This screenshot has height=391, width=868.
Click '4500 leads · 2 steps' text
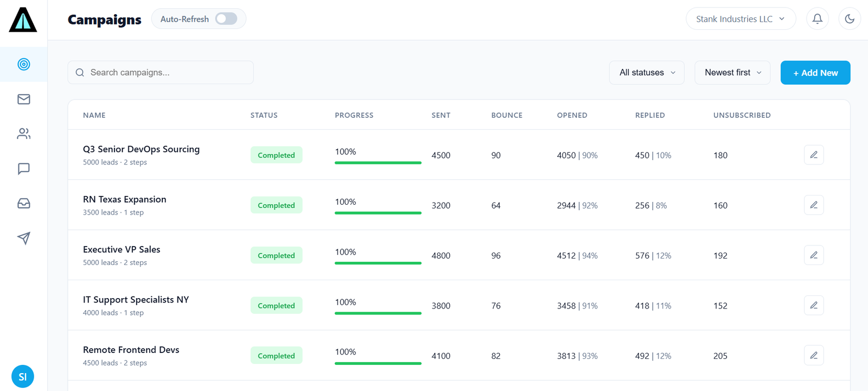click(x=115, y=363)
